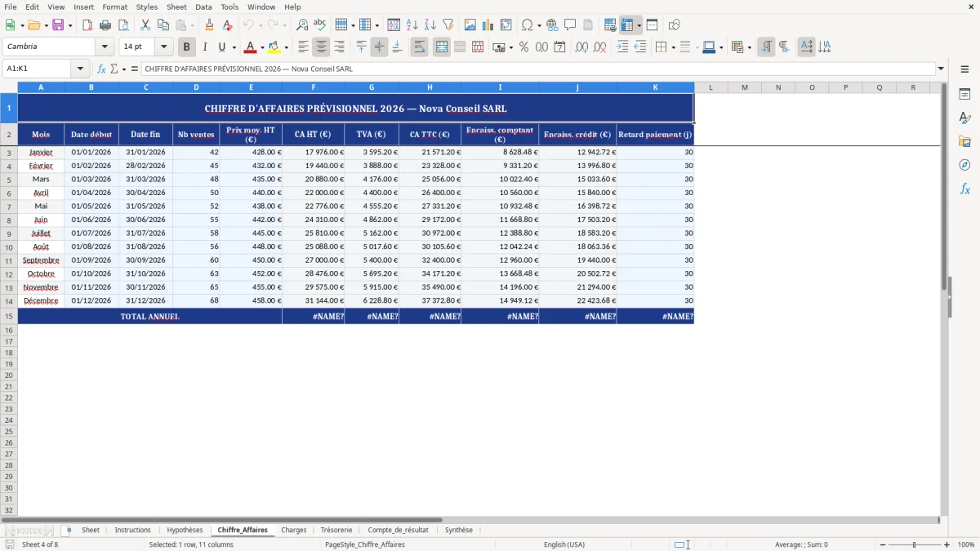Apply AutoFilter funnel icon
Screen dimensions: 980x551
(448, 25)
